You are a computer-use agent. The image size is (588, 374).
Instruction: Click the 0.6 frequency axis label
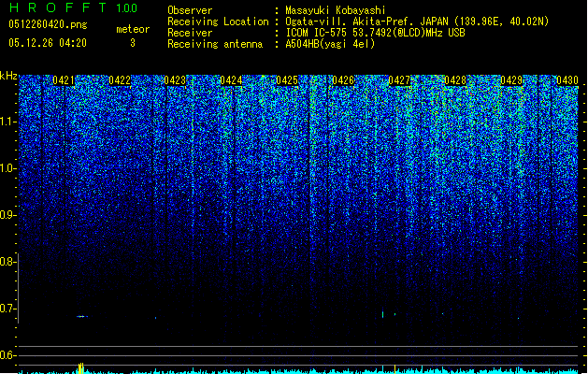[7, 355]
